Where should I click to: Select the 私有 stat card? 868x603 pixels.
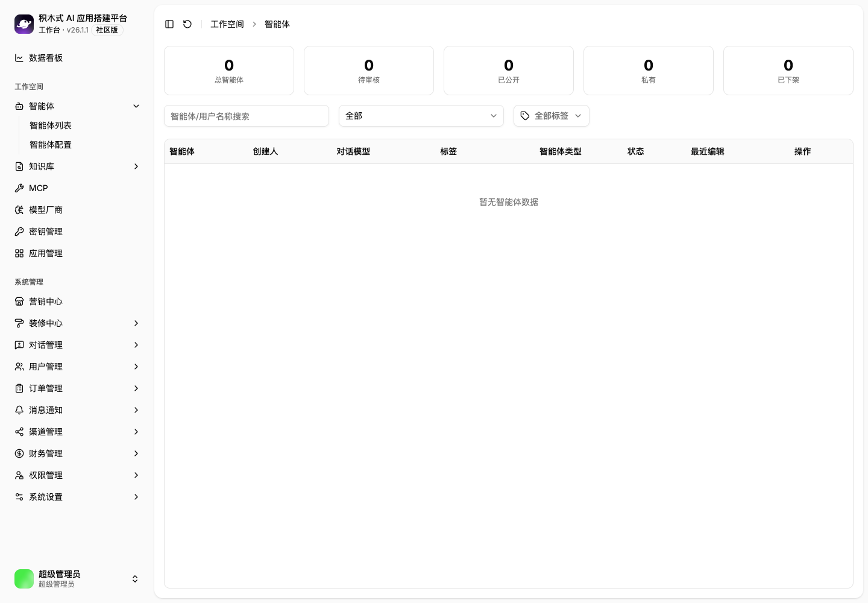coord(649,71)
